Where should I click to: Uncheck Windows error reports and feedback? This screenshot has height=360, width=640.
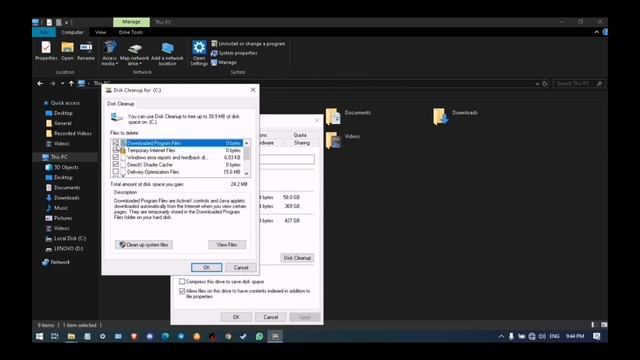[116, 157]
